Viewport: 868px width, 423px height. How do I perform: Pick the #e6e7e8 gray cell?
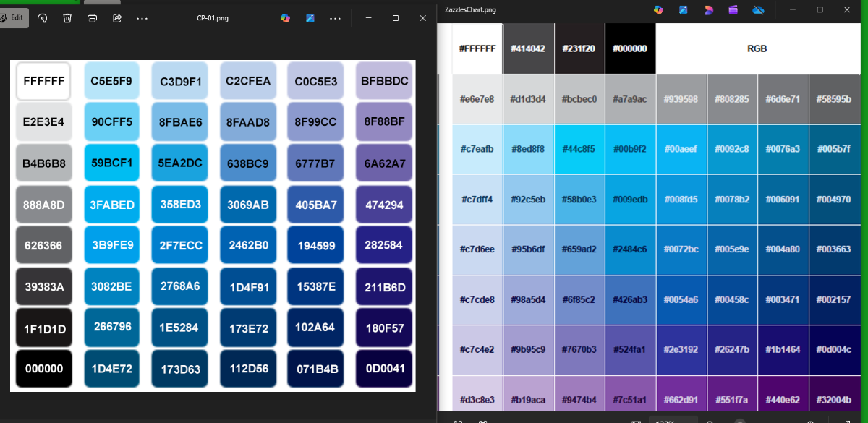coord(477,99)
